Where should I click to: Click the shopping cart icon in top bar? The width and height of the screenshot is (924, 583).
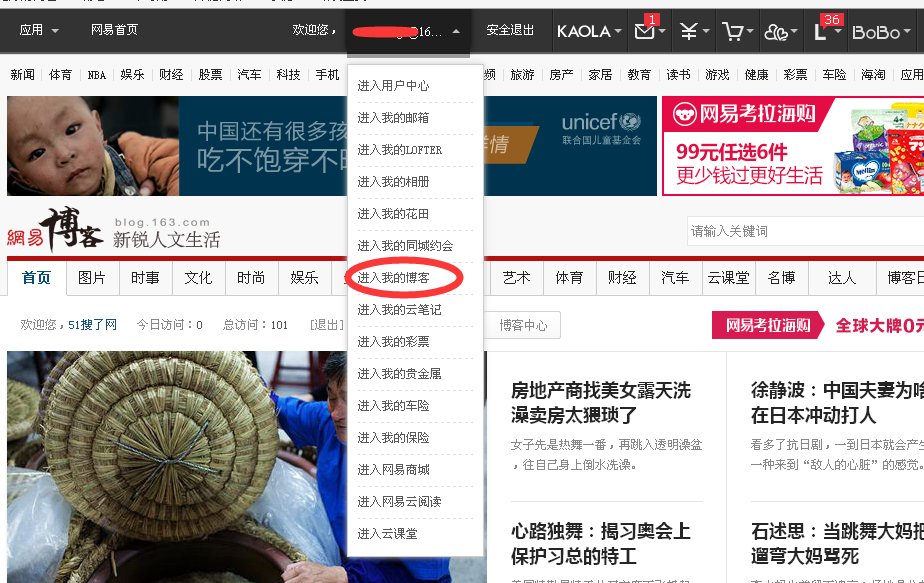pos(734,32)
